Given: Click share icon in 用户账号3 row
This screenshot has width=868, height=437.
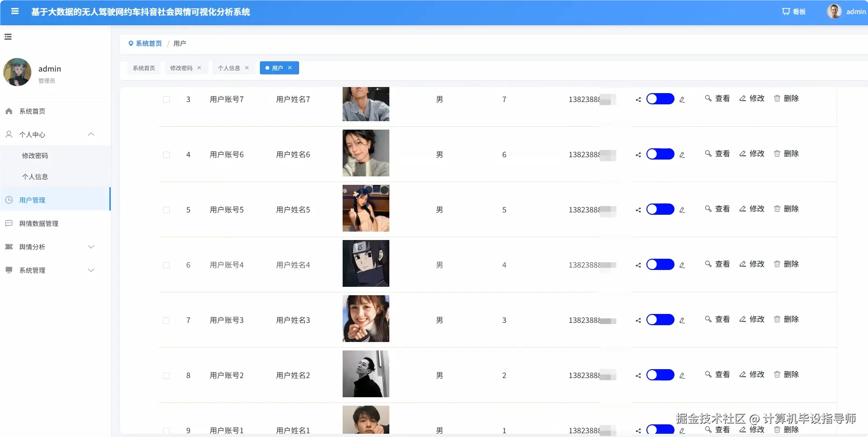Looking at the screenshot, I should (638, 320).
